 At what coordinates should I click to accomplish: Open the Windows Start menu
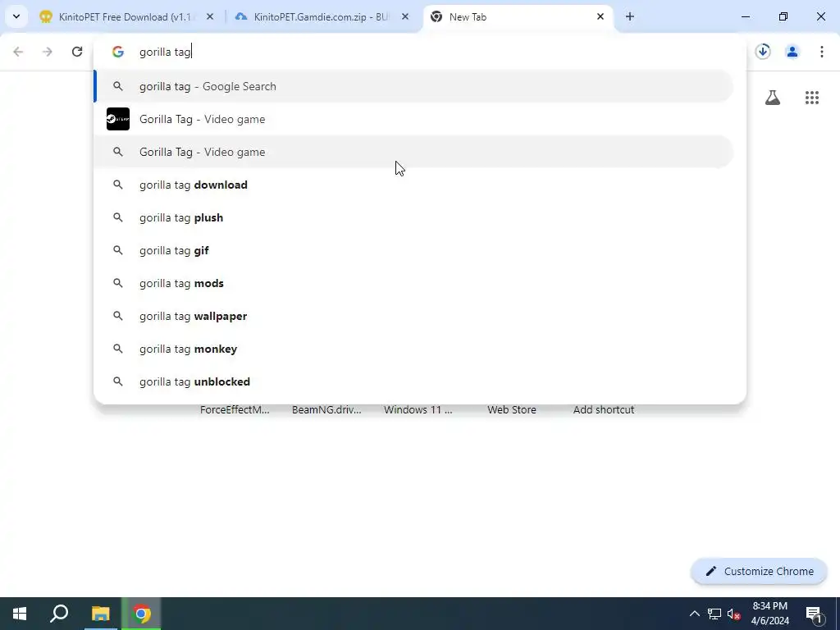[x=20, y=614]
